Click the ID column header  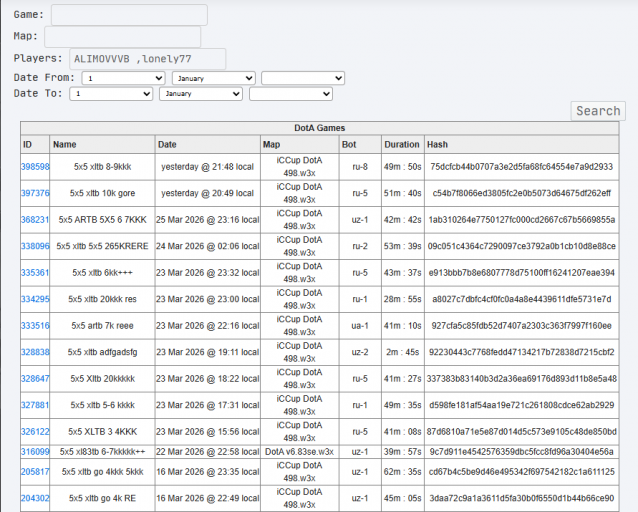(x=35, y=144)
